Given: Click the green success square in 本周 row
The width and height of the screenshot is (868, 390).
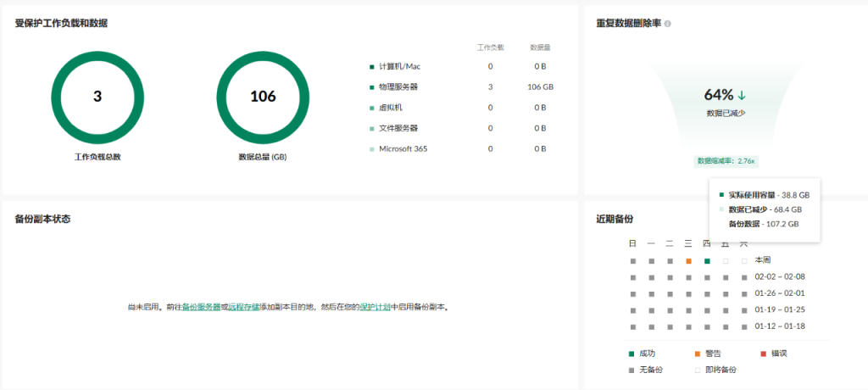Looking at the screenshot, I should tap(707, 260).
